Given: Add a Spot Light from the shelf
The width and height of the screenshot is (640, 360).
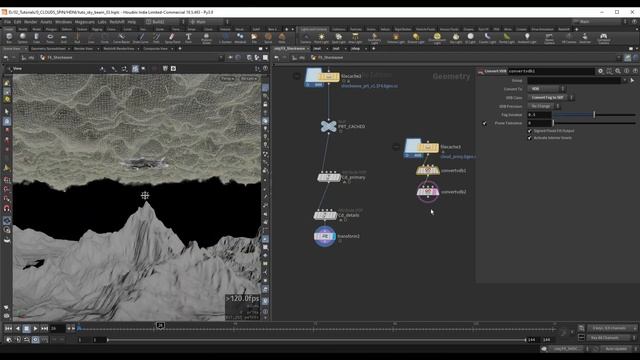Looking at the screenshot, I should pyautogui.click(x=338, y=38).
